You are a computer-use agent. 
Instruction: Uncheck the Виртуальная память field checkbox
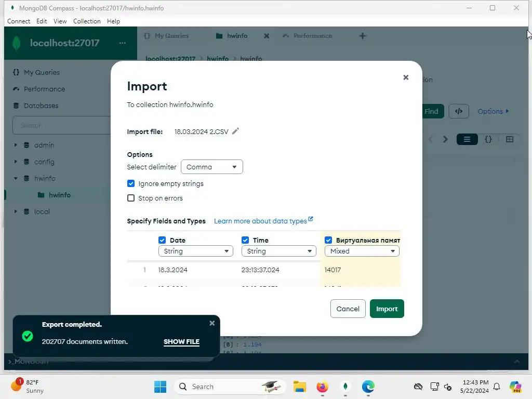click(328, 240)
